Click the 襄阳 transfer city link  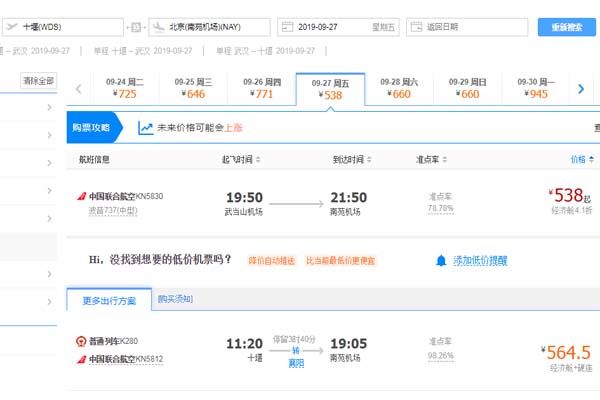(x=296, y=363)
